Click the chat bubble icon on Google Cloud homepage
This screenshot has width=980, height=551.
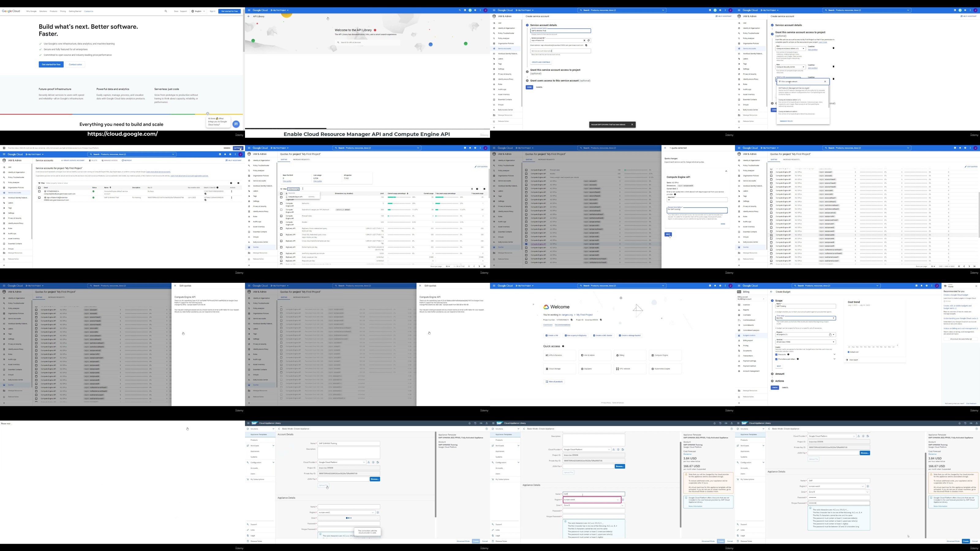coord(236,124)
